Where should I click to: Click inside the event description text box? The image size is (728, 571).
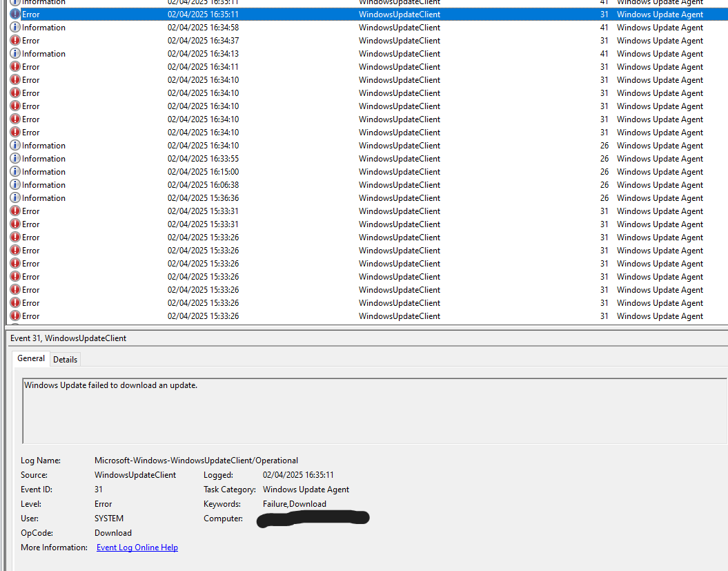(x=374, y=411)
